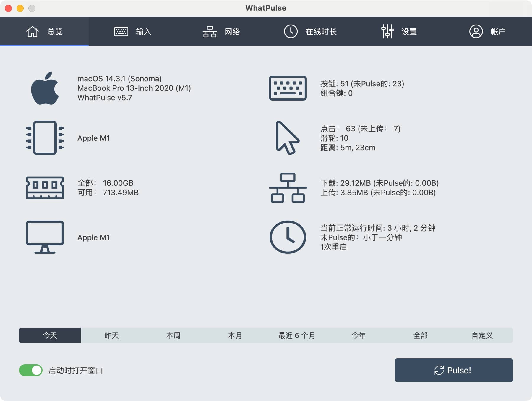
Task: Select the 今天 time range
Action: (x=50, y=335)
